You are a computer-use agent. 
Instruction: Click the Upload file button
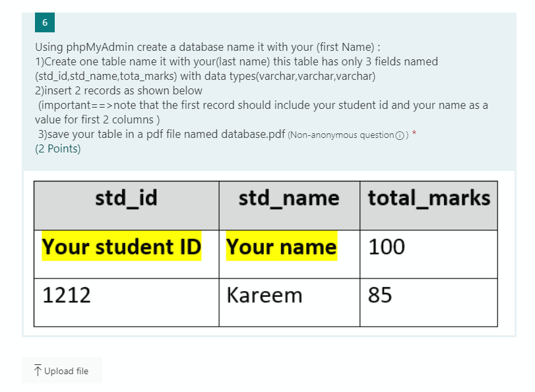pos(62,370)
